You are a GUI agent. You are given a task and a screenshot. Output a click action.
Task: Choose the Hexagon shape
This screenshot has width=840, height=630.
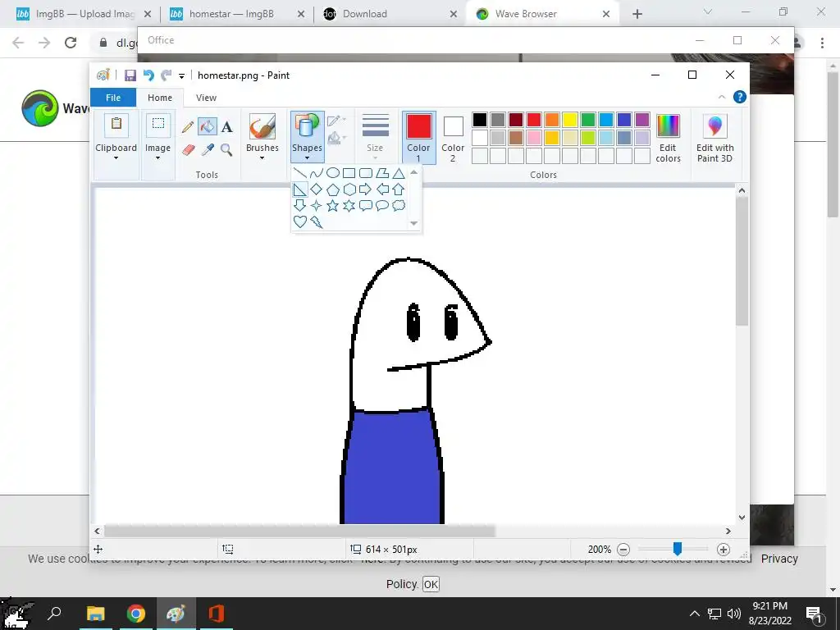pyautogui.click(x=349, y=189)
